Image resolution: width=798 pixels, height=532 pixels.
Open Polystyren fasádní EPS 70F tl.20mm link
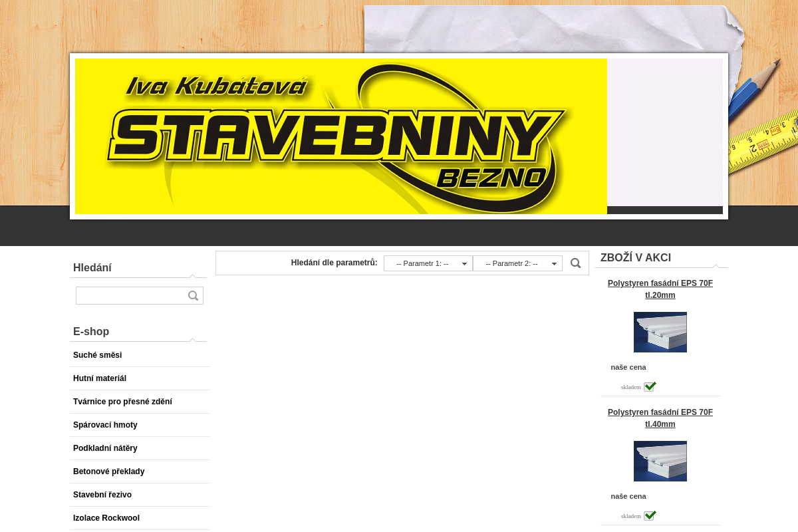tap(660, 289)
